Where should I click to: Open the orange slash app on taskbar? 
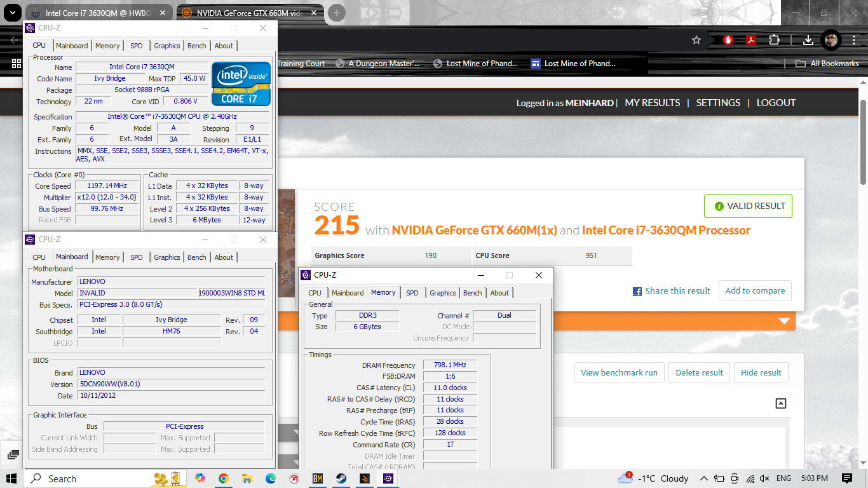pyautogui.click(x=365, y=478)
